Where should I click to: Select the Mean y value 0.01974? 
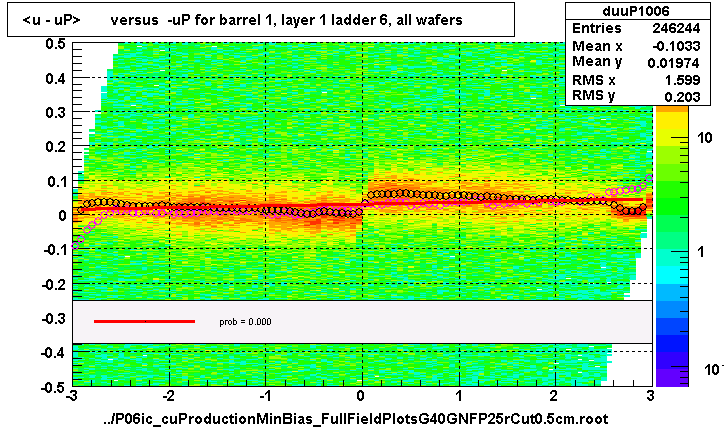coord(673,62)
